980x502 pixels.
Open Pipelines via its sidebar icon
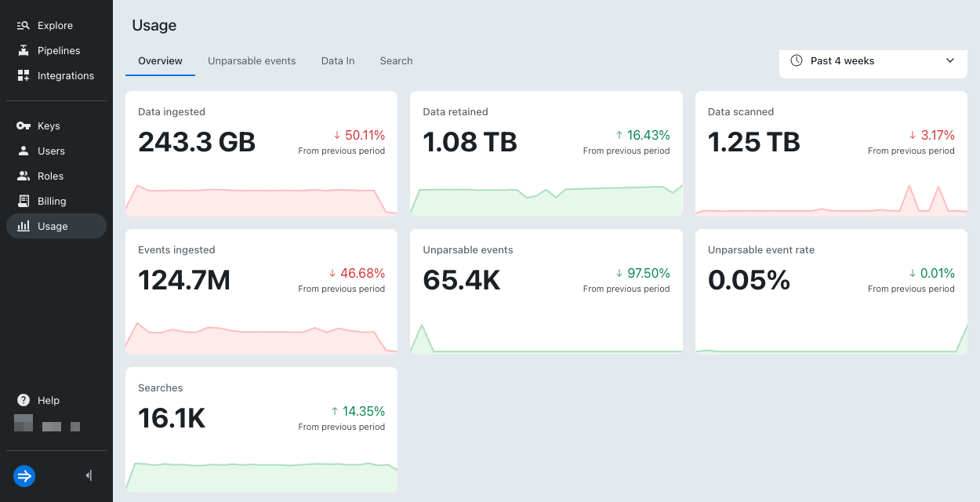24,51
